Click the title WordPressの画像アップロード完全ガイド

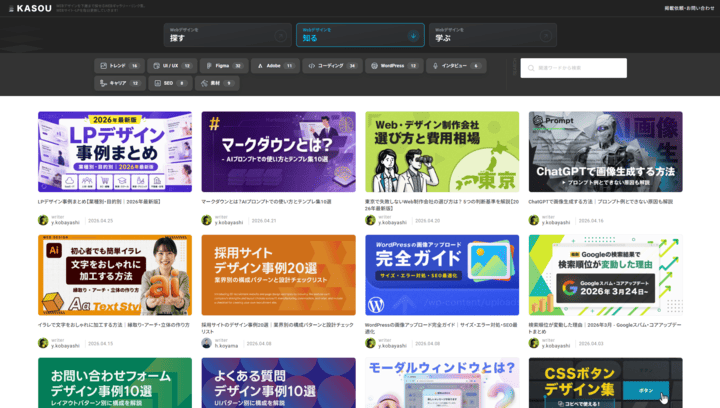(441, 328)
